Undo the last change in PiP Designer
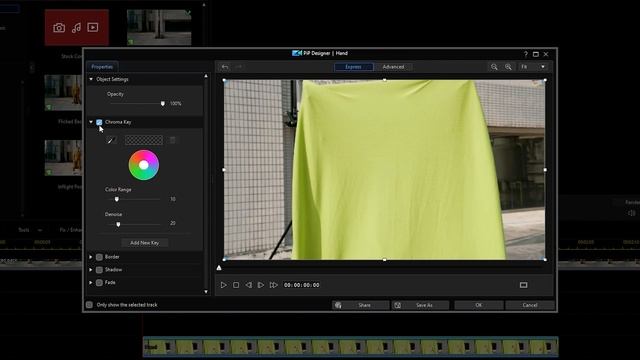Image resolution: width=640 pixels, height=360 pixels. point(225,67)
